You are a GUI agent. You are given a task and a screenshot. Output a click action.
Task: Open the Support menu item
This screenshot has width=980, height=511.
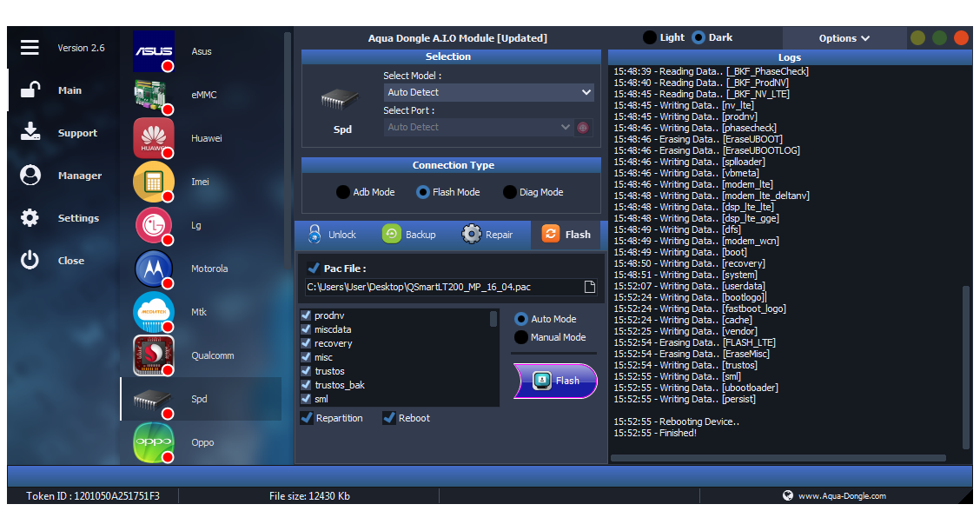pos(77,133)
